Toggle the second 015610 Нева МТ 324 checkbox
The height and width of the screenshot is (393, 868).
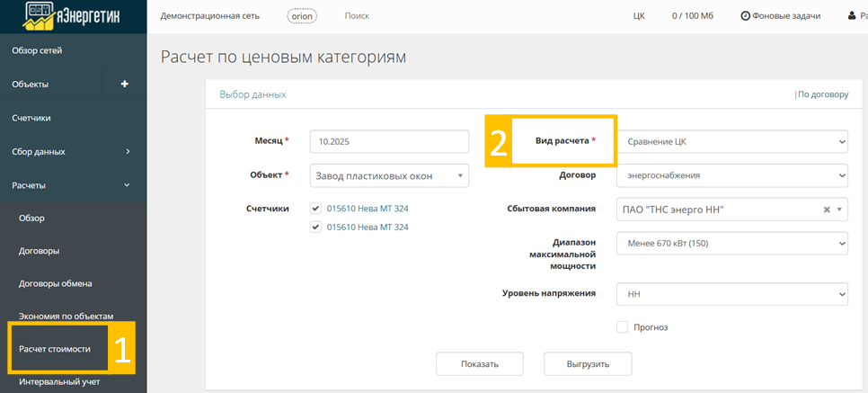coord(315,227)
